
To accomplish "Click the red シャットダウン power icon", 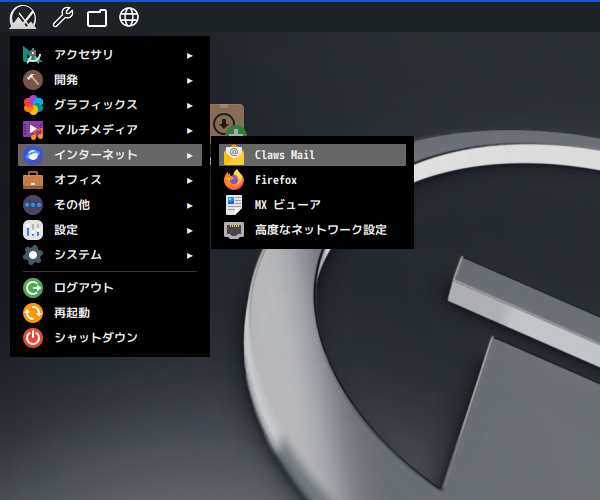I will [x=33, y=338].
